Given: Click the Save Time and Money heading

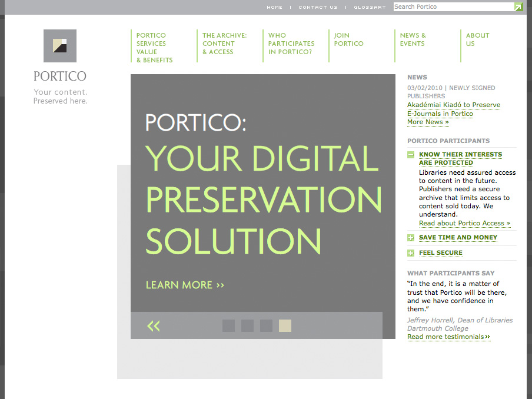Looking at the screenshot, I should pos(458,238).
